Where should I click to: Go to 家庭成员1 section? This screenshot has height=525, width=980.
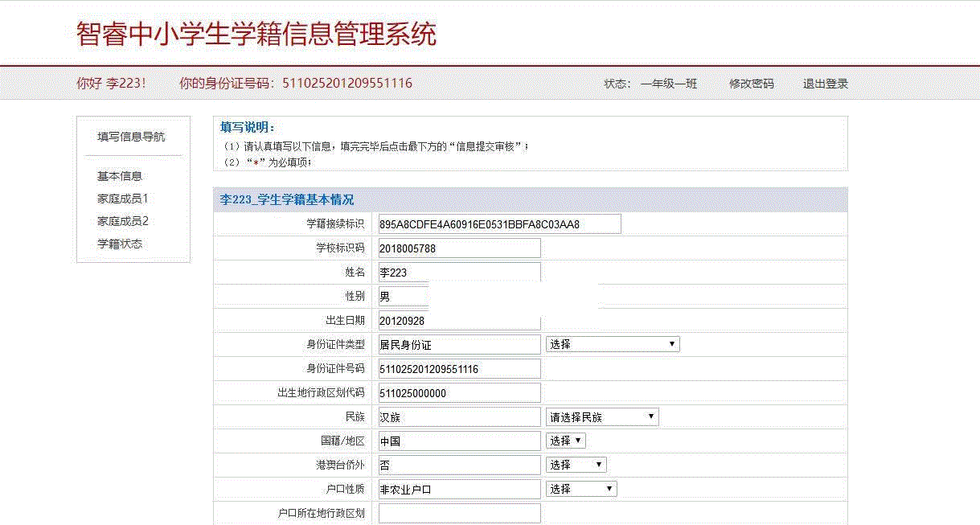pyautogui.click(x=123, y=199)
